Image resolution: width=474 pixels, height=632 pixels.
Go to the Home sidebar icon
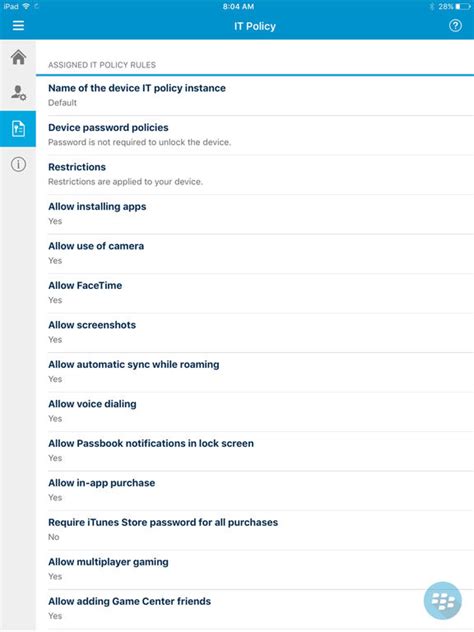(x=18, y=57)
